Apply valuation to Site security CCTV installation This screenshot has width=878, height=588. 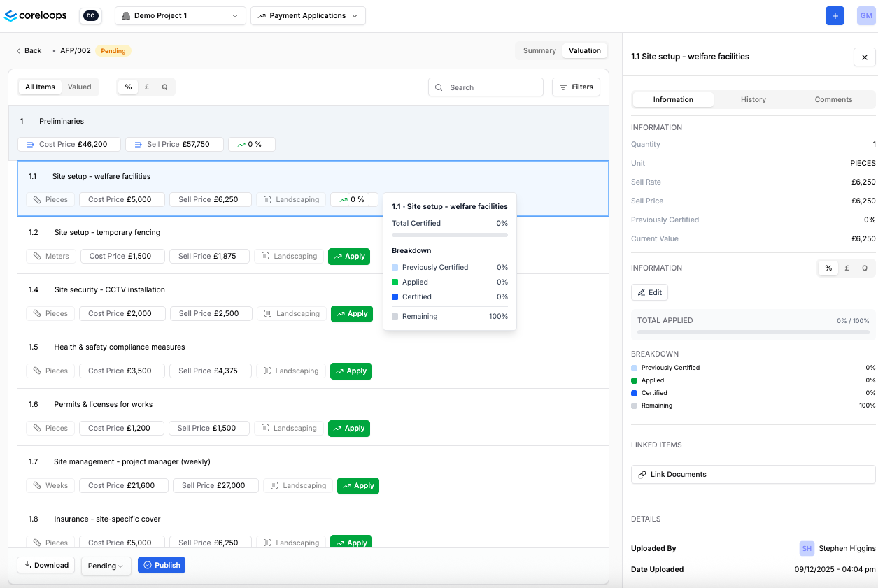[x=351, y=314]
